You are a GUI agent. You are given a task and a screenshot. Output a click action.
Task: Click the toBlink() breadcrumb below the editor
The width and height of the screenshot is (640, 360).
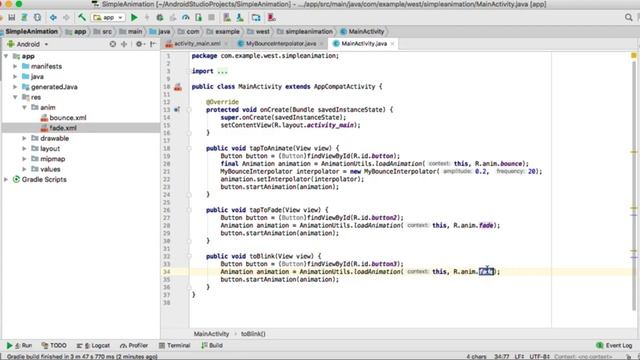coord(253,333)
